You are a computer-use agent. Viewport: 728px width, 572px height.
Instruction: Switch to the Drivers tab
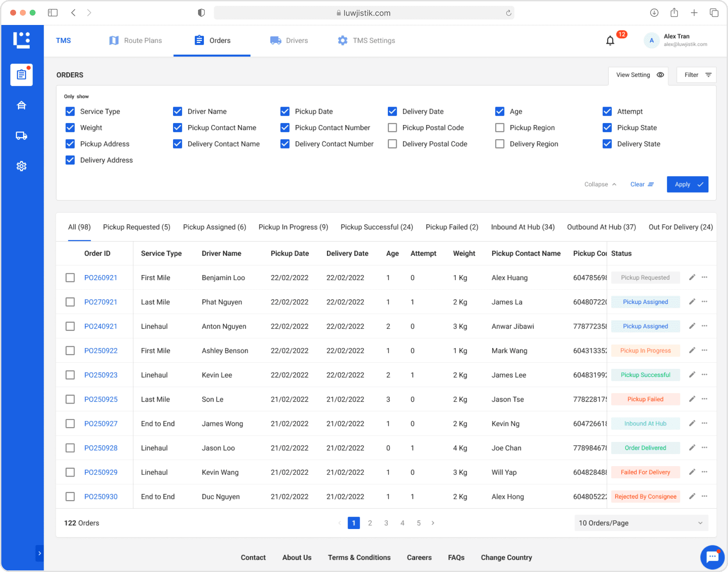pos(289,41)
